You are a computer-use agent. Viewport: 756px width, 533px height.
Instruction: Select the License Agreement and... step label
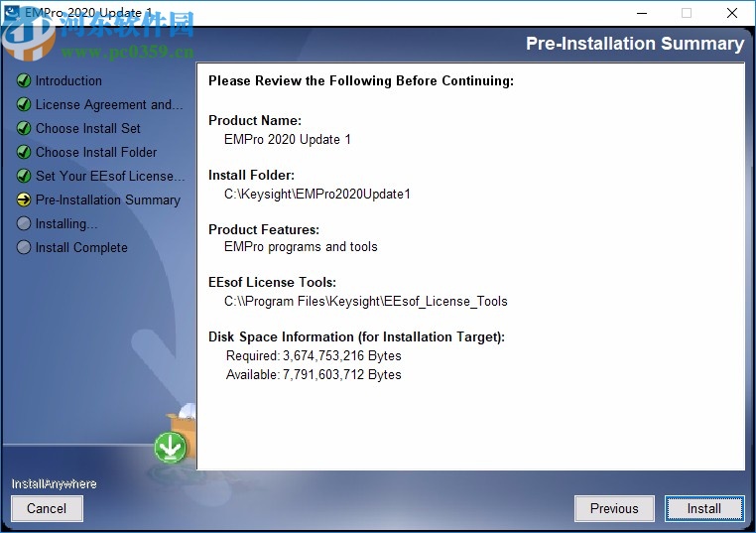tap(109, 104)
